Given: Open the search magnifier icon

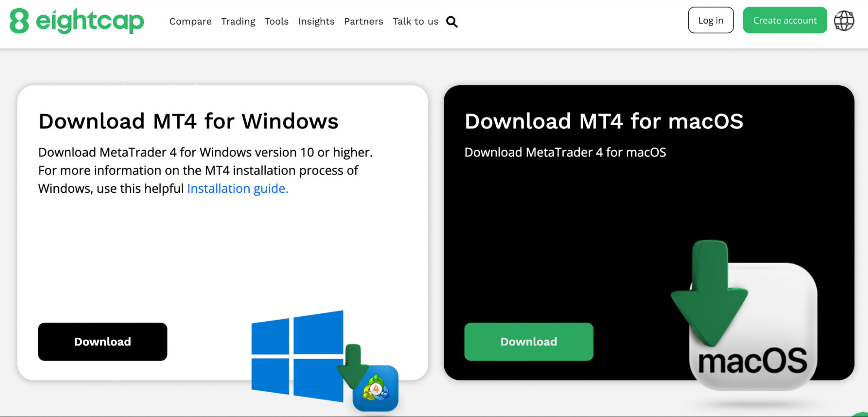Looking at the screenshot, I should click(x=452, y=22).
